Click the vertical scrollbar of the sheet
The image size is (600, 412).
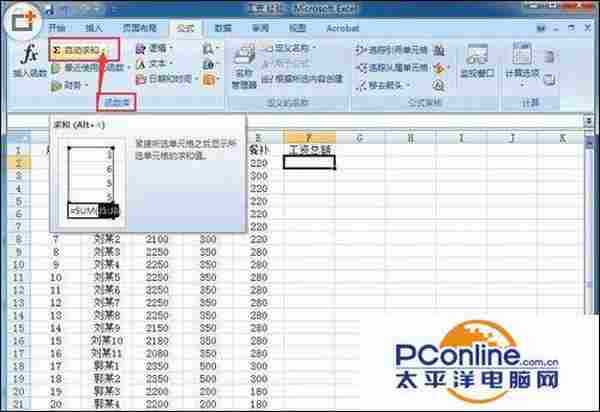(590, 226)
